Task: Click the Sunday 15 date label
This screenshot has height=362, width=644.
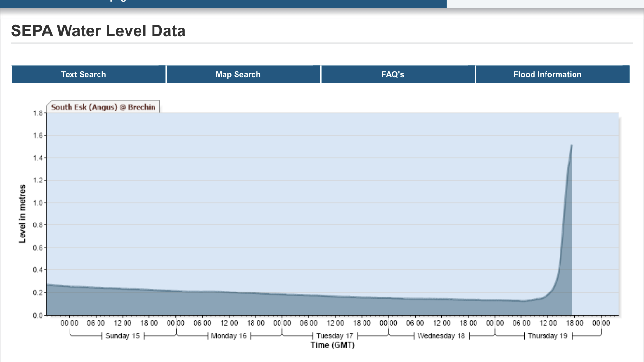Action: click(123, 336)
